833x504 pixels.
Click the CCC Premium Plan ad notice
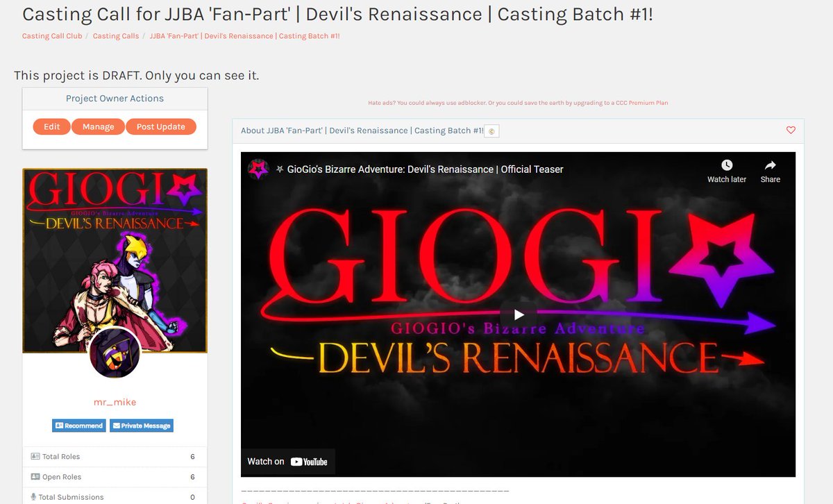pos(518,103)
